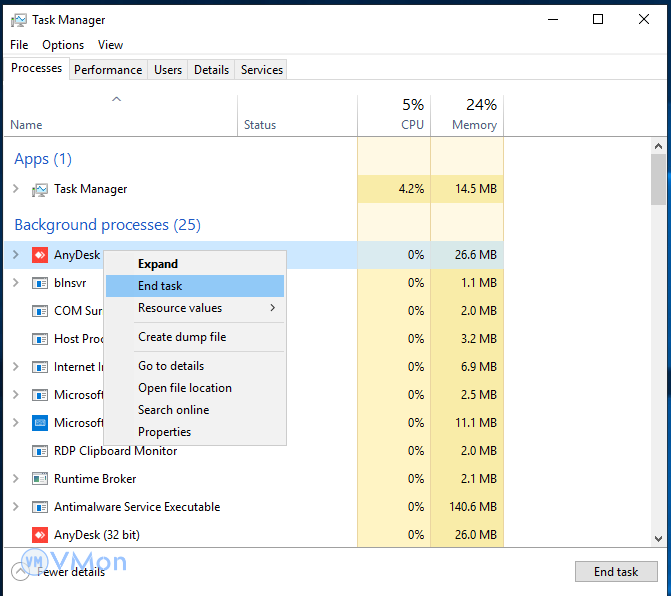Choose End task from context menu

pyautogui.click(x=160, y=286)
